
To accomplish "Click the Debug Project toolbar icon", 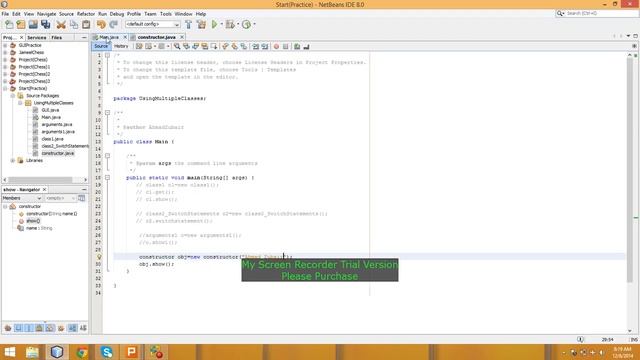I will point(230,24).
